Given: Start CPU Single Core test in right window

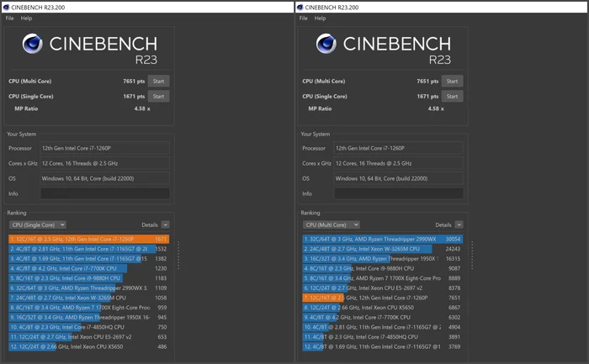Looking at the screenshot, I should 453,97.
